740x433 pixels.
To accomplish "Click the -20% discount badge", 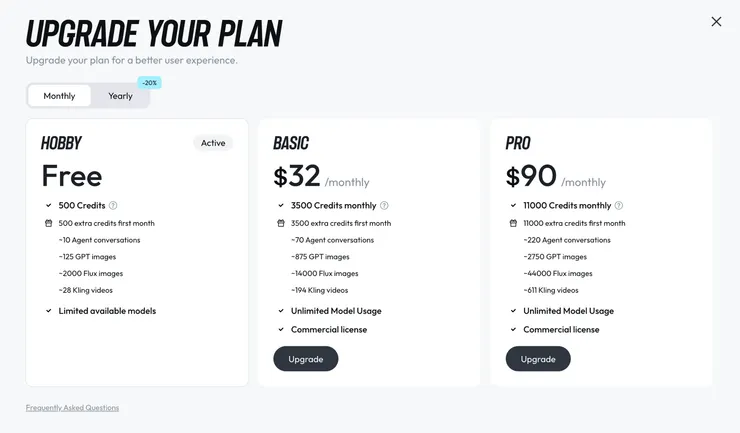I will 150,83.
